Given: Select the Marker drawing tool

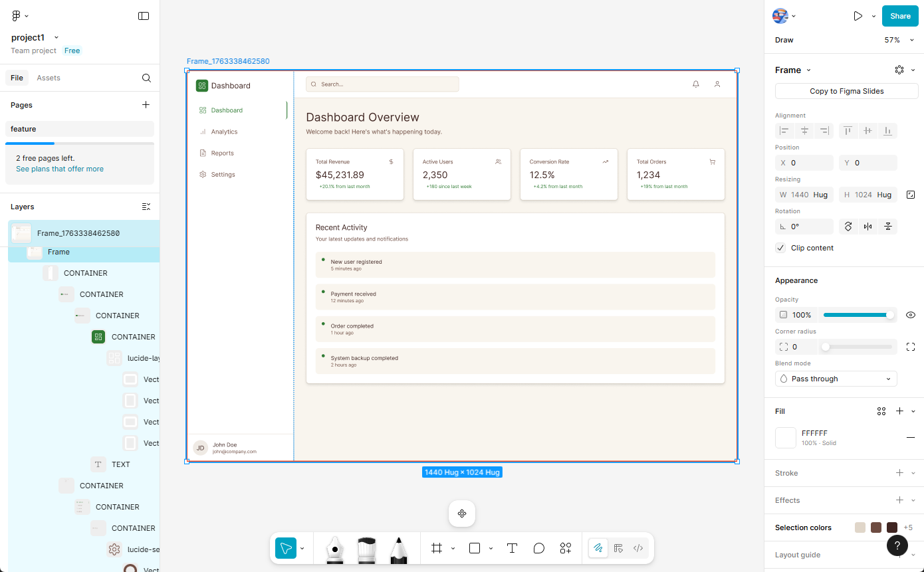Looking at the screenshot, I should coord(366,548).
